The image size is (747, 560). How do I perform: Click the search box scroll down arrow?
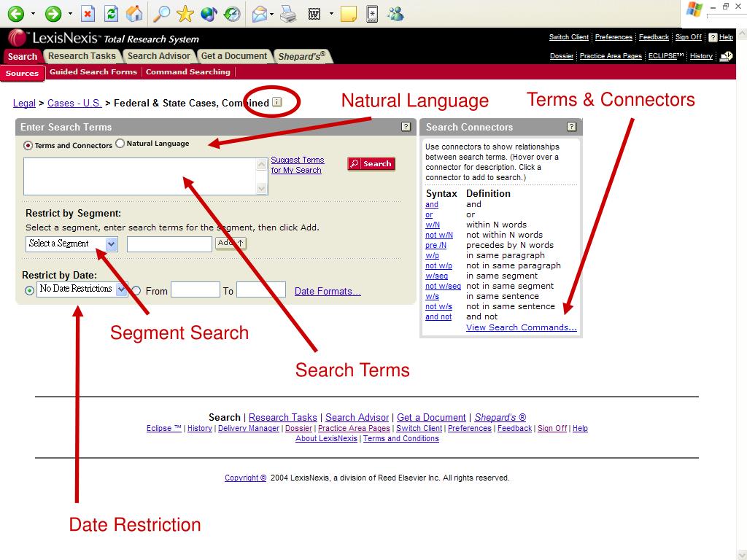pyautogui.click(x=262, y=189)
